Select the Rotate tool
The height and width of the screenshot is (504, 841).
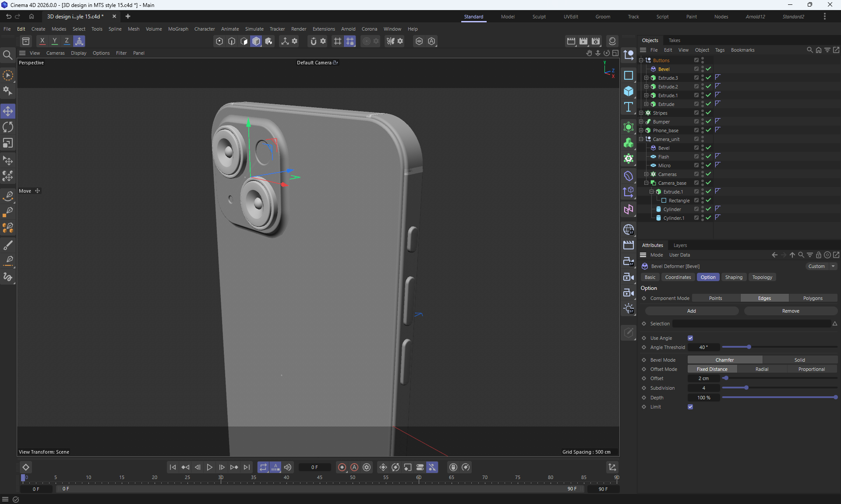point(8,127)
